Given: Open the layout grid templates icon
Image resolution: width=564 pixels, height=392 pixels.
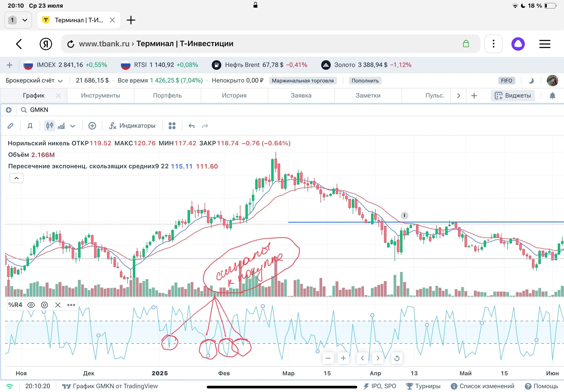Looking at the screenshot, I should [172, 126].
